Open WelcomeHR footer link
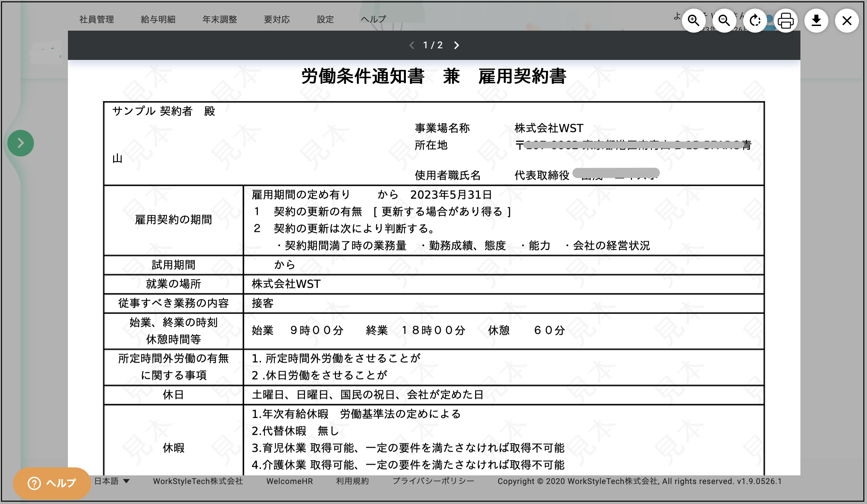Viewport: 867px width, 504px height. 289,481
